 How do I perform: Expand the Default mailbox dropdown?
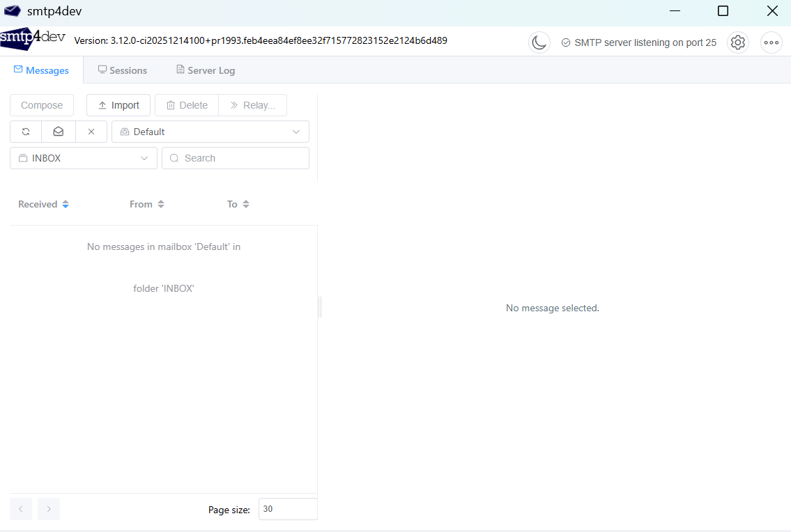click(210, 132)
